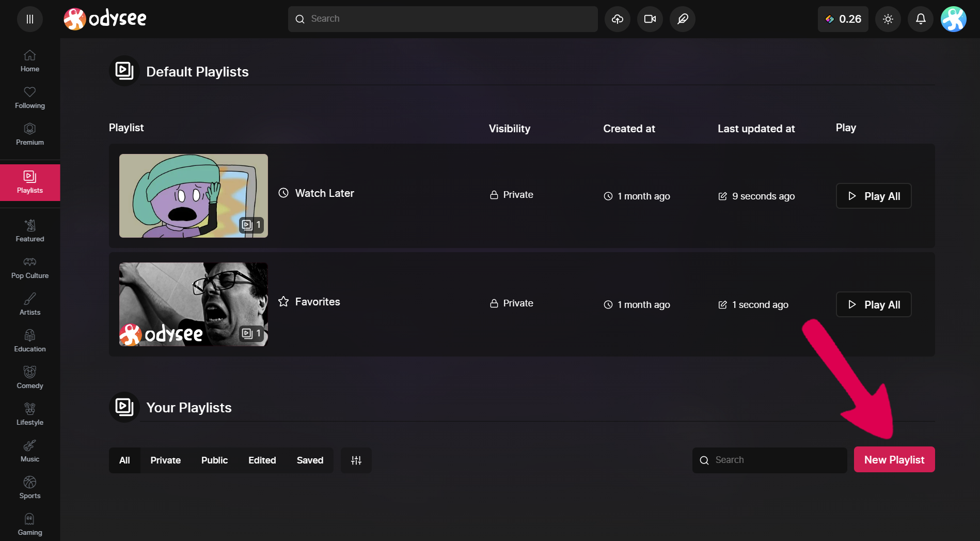Toggle the light/dark theme sun icon
Viewport: 980px width, 541px height.
[x=888, y=19]
